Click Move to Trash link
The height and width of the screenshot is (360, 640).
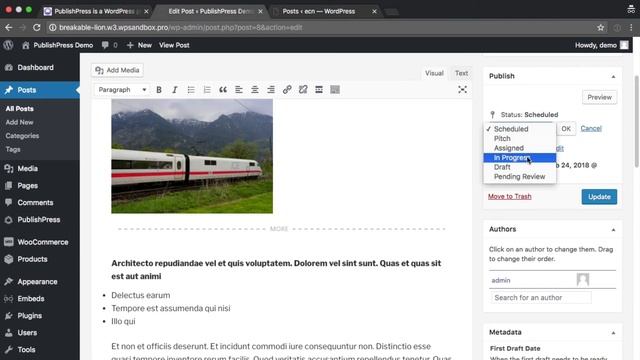click(x=509, y=196)
